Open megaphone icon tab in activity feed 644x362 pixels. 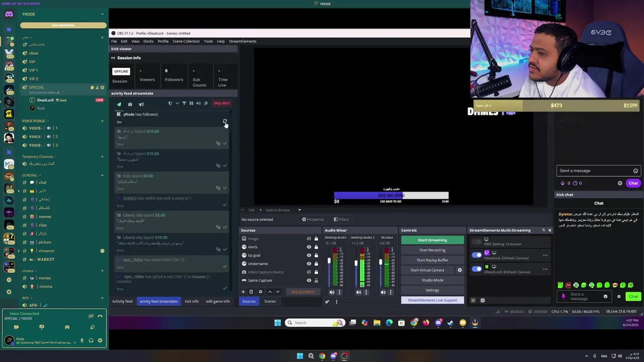pos(141,104)
